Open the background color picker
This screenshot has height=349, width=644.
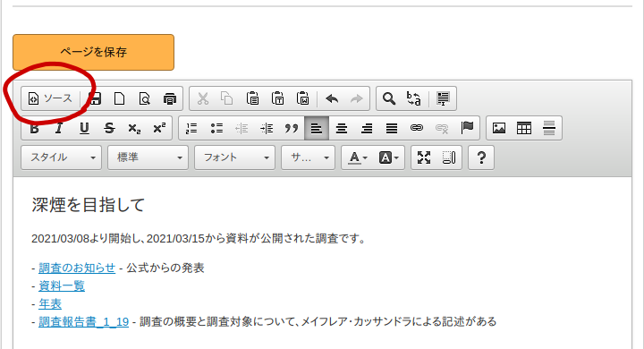tap(388, 157)
